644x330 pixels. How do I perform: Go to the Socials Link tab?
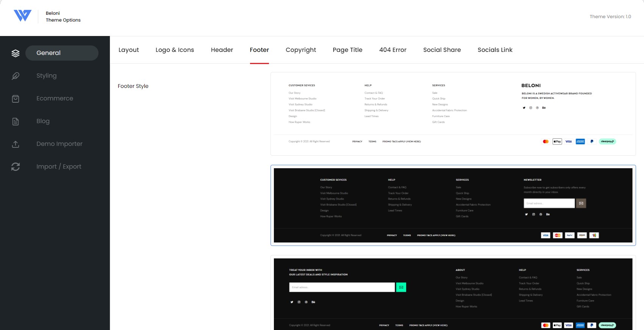click(495, 50)
